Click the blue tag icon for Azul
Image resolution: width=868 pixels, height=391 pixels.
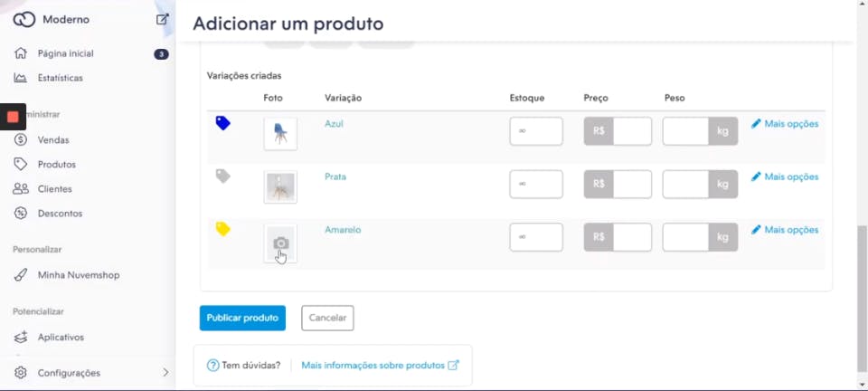click(222, 123)
